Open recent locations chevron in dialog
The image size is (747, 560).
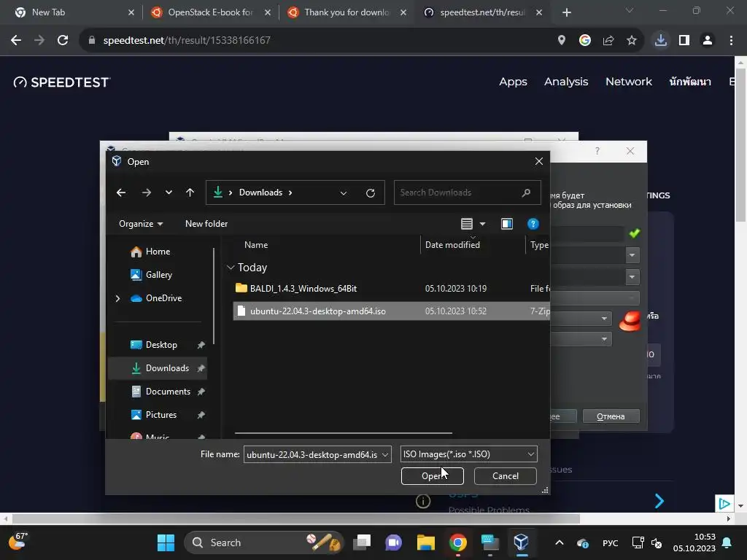pos(169,192)
